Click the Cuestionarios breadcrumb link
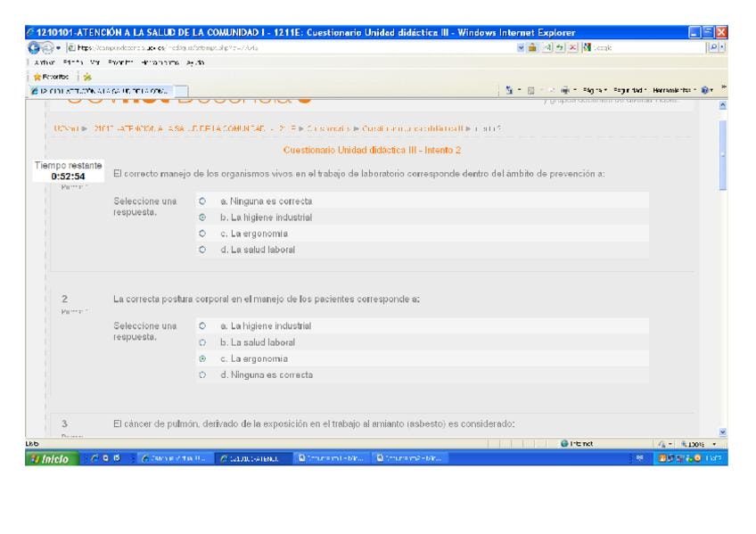The image size is (756, 534). pyautogui.click(x=328, y=128)
